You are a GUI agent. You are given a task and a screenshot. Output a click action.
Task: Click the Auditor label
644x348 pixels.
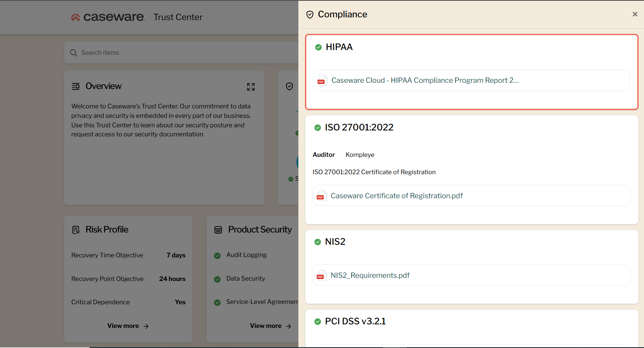pos(324,155)
